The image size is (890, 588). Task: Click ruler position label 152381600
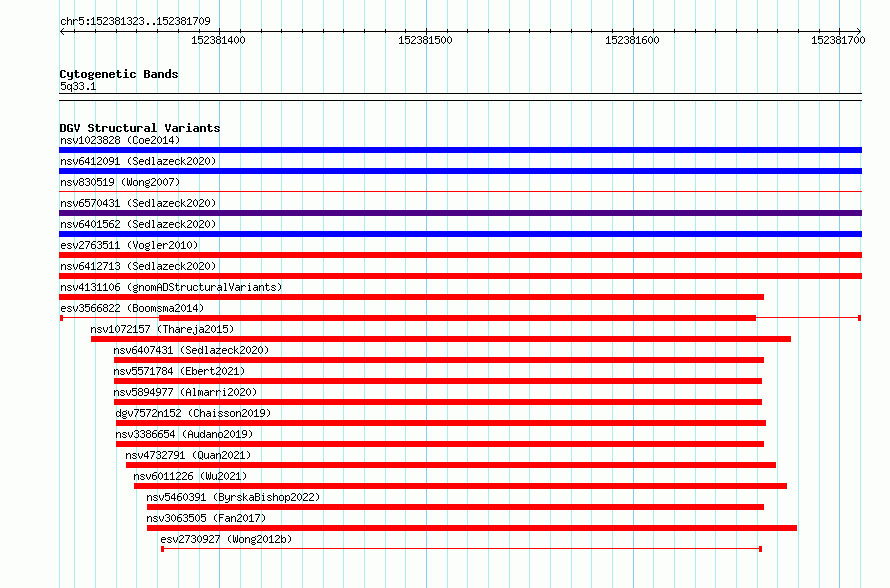click(x=632, y=40)
